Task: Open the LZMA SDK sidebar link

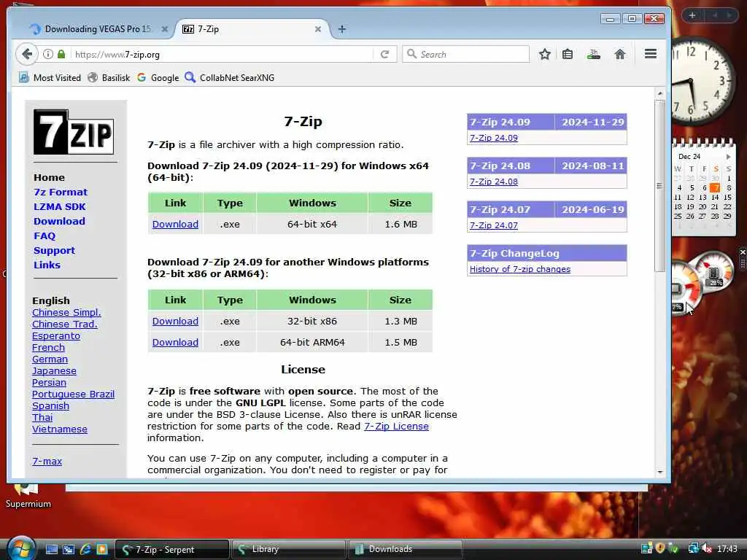Action: [60, 206]
